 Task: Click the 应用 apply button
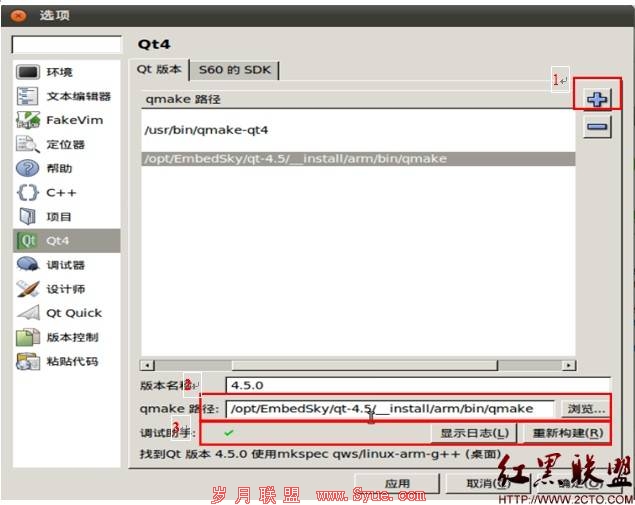[x=397, y=484]
